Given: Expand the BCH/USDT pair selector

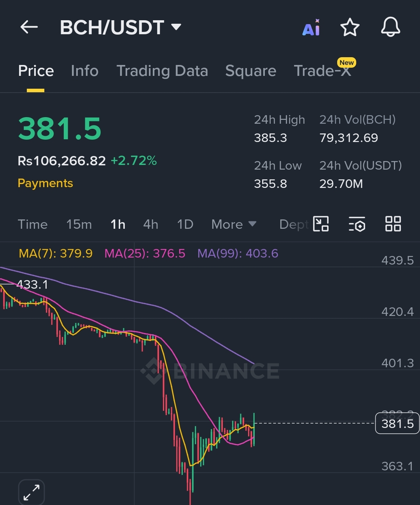Looking at the screenshot, I should 121,27.
